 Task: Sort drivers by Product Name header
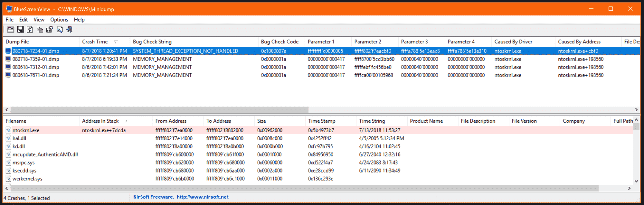point(433,121)
